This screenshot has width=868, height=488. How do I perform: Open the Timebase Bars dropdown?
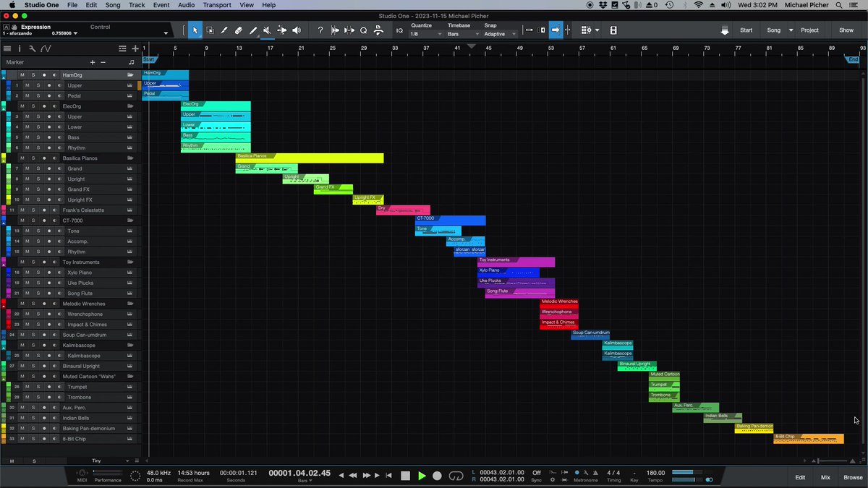pos(461,34)
